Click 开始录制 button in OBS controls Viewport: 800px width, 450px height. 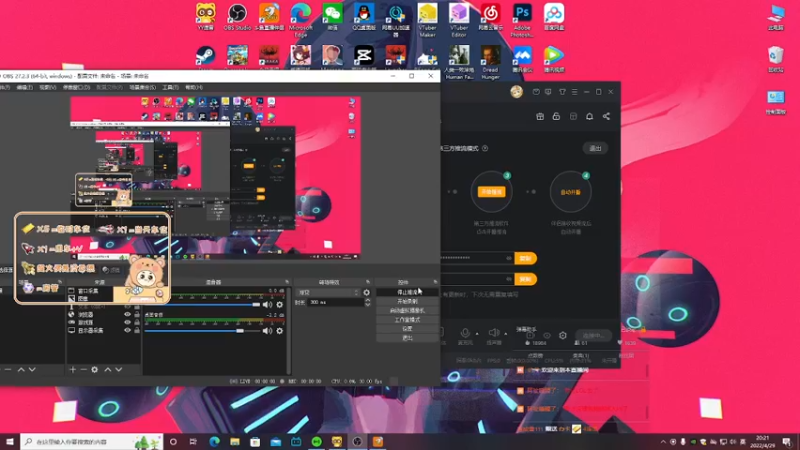click(x=407, y=302)
